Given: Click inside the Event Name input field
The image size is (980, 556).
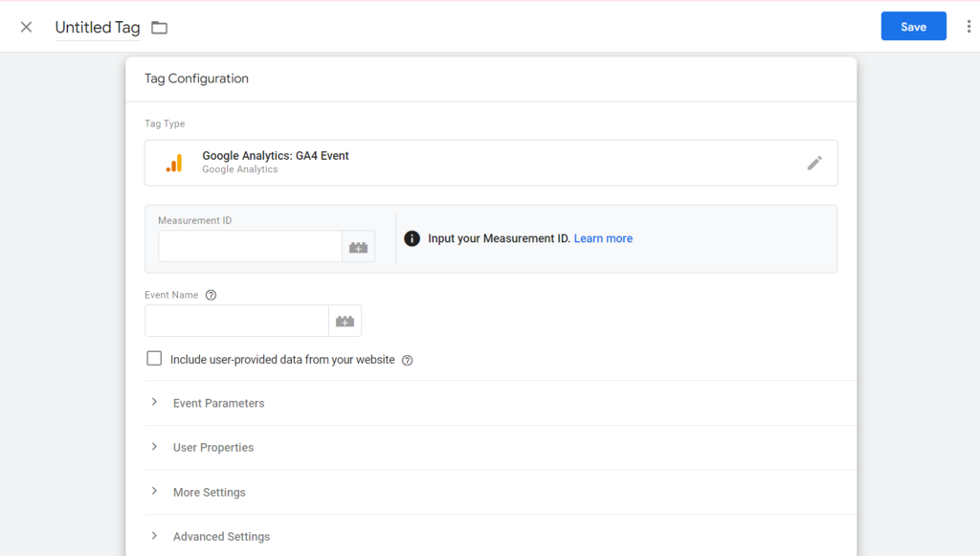Looking at the screenshot, I should pyautogui.click(x=235, y=321).
